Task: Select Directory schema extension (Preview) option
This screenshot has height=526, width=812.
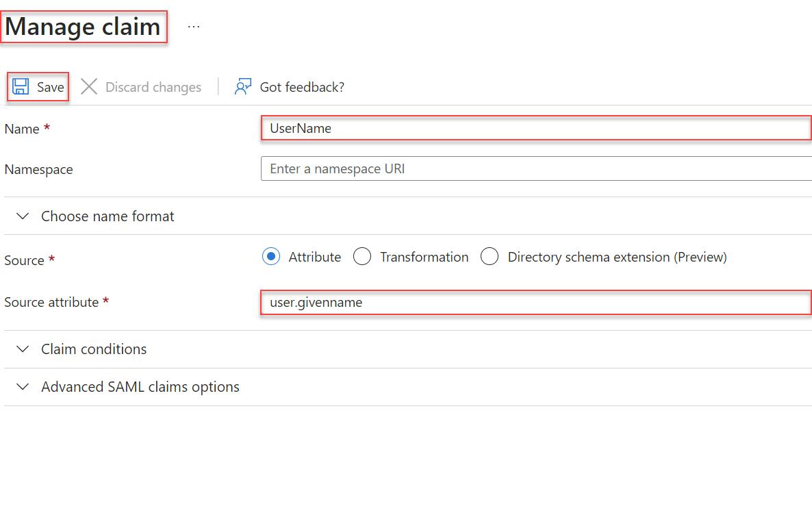Action: pyautogui.click(x=490, y=257)
